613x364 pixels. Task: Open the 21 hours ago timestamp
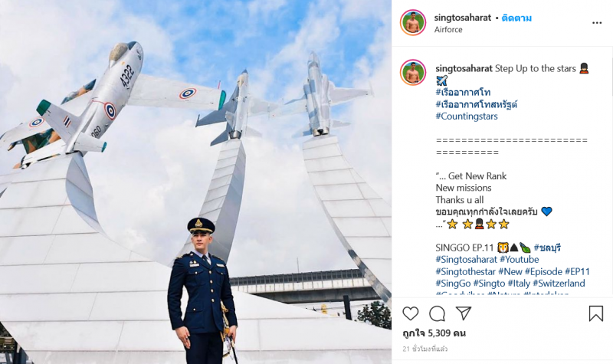click(x=425, y=349)
